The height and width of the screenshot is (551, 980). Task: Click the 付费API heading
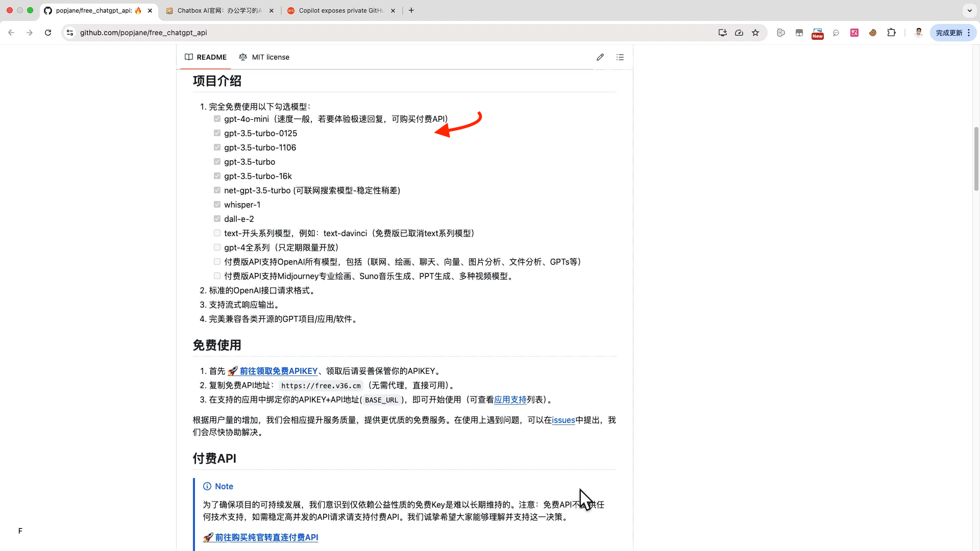[214, 459]
